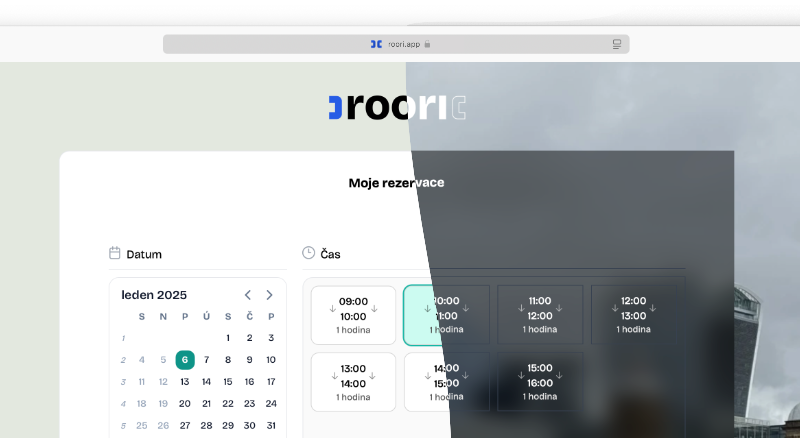This screenshot has height=438, width=800.
Task: Go to the previous month in the calendar
Action: click(248, 295)
